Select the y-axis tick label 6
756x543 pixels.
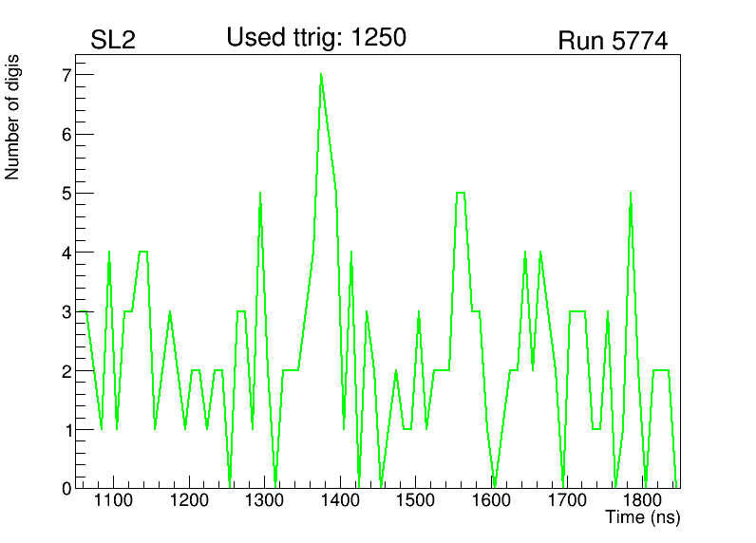point(66,135)
